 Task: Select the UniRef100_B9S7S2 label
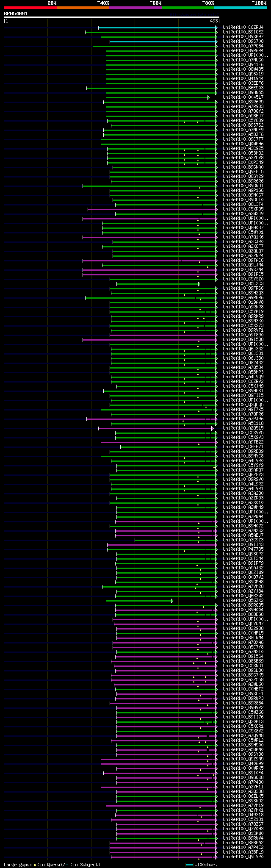243,125
